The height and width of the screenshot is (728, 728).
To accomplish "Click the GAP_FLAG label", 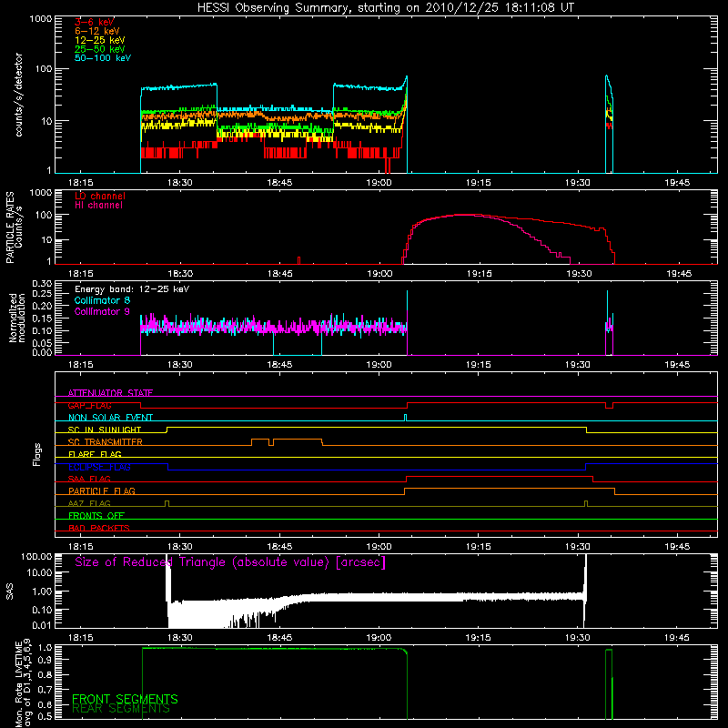I will point(89,405).
